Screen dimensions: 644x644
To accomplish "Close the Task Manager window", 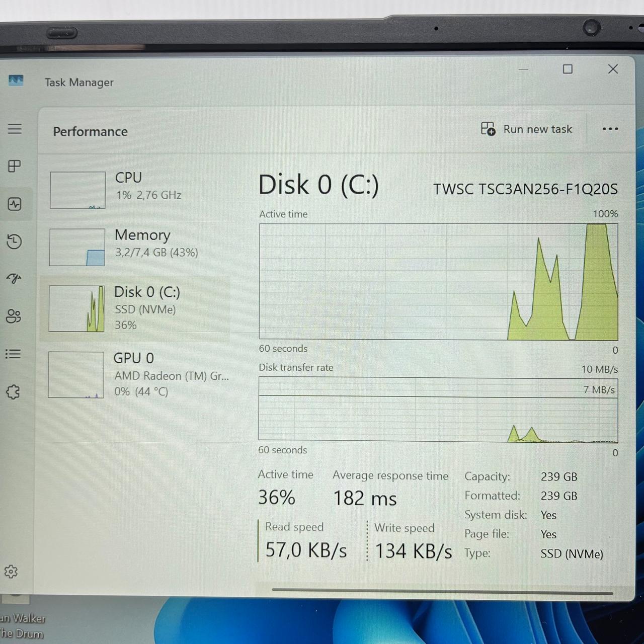I will [x=613, y=69].
